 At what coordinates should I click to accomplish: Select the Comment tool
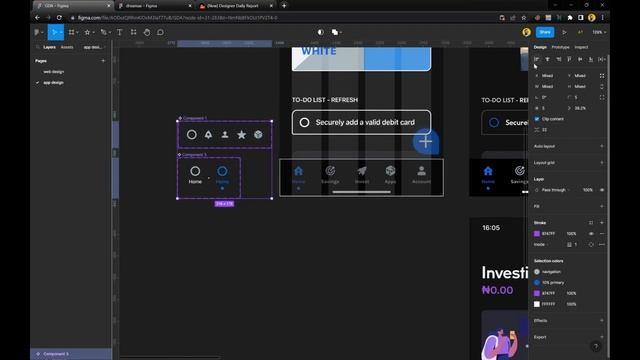tap(160, 32)
